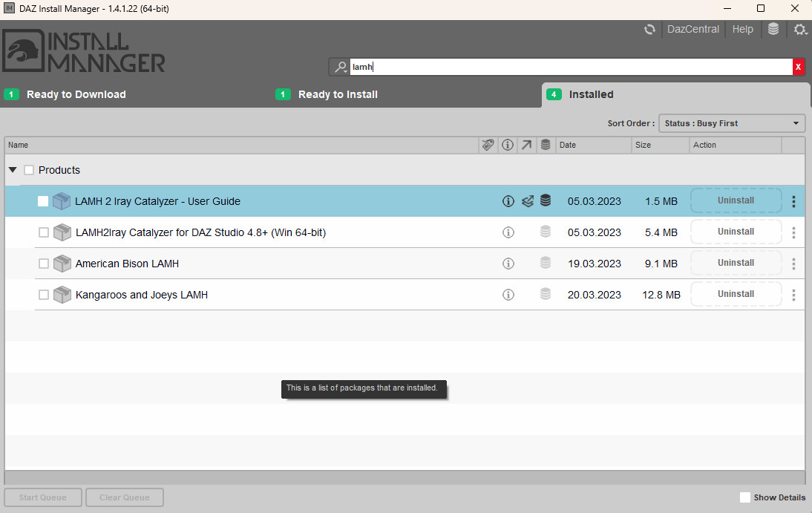
Task: Open the Sort Order dropdown
Action: (x=732, y=123)
